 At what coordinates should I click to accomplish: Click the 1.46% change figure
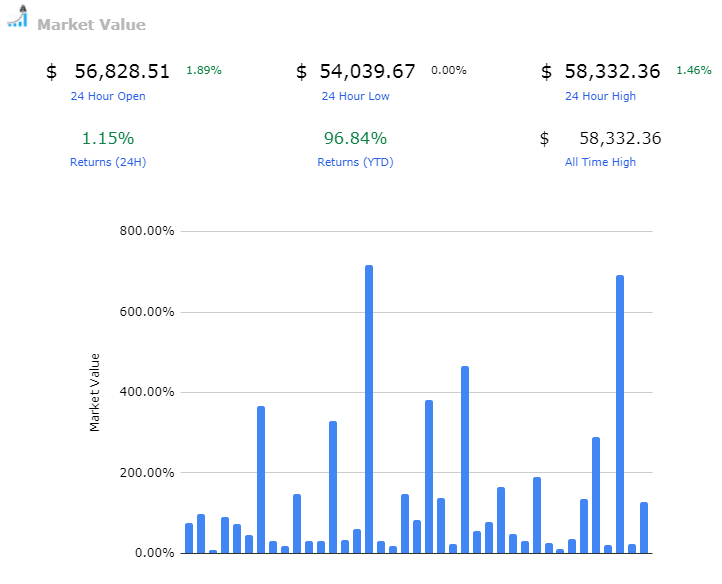693,70
